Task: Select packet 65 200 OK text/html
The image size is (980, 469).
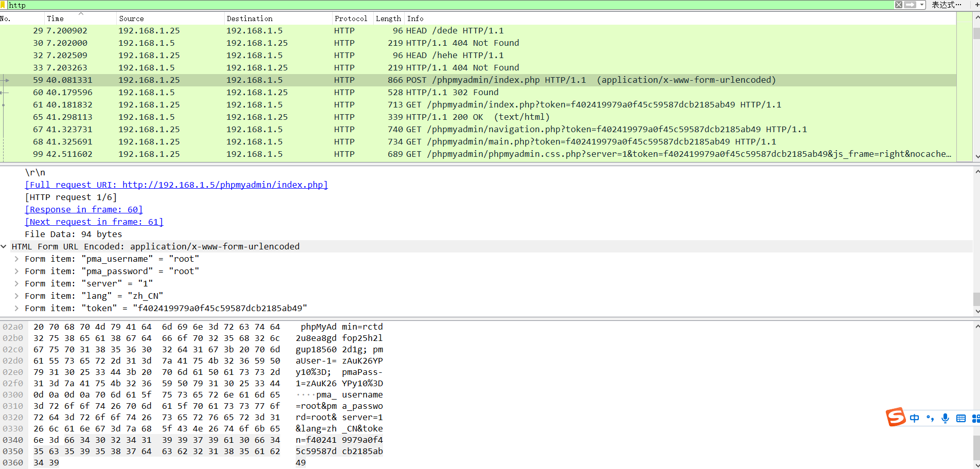Action: (478, 117)
